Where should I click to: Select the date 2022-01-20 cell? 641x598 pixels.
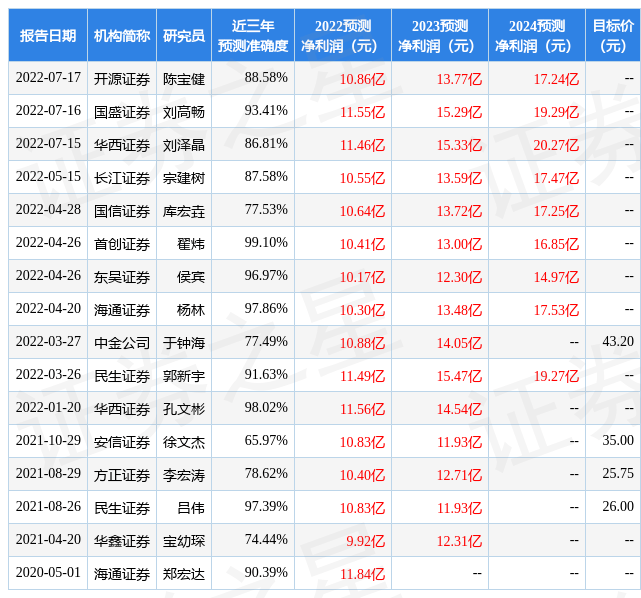(x=48, y=408)
